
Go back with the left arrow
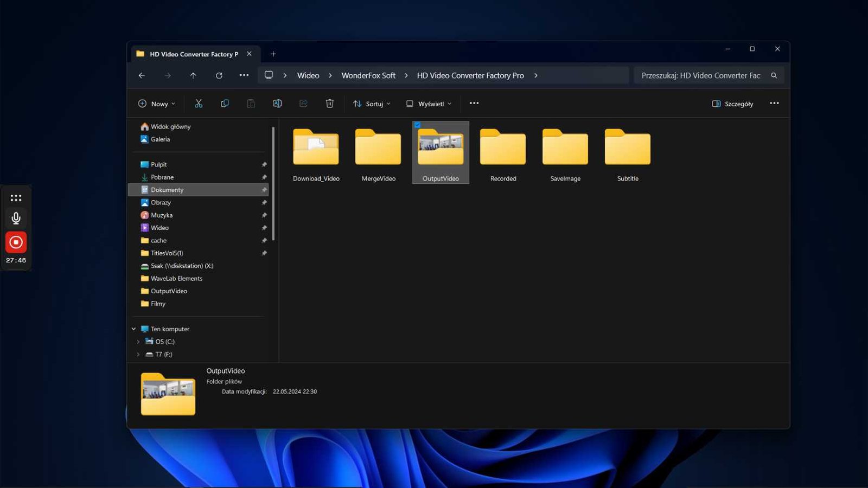point(142,75)
